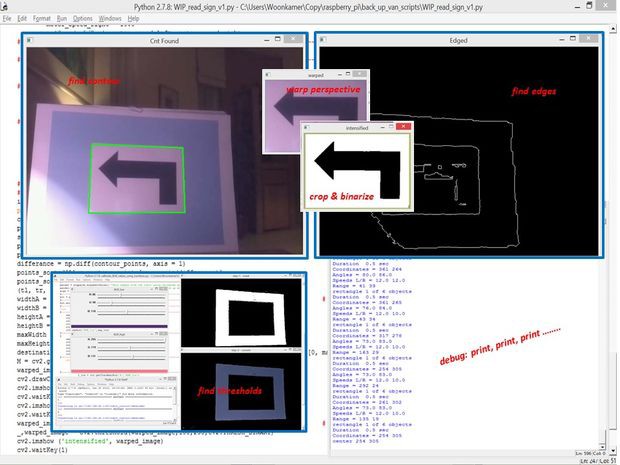Open the Help menu
The height and width of the screenshot is (465, 620).
coord(133,19)
